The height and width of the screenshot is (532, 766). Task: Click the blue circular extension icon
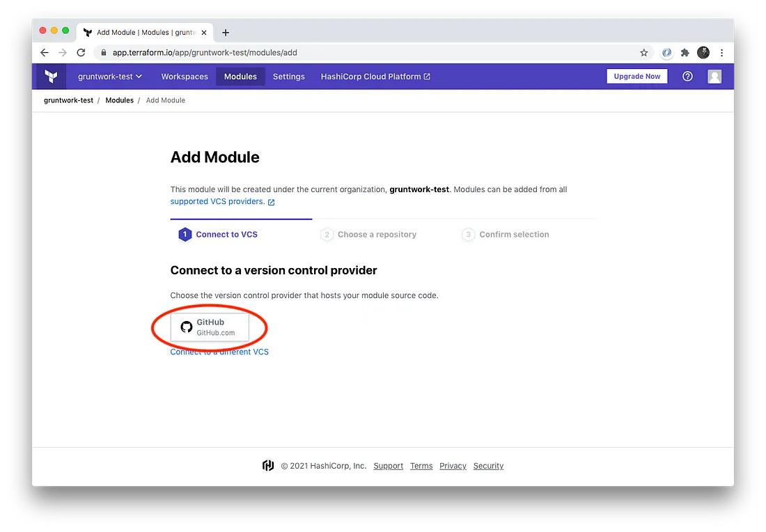click(667, 52)
